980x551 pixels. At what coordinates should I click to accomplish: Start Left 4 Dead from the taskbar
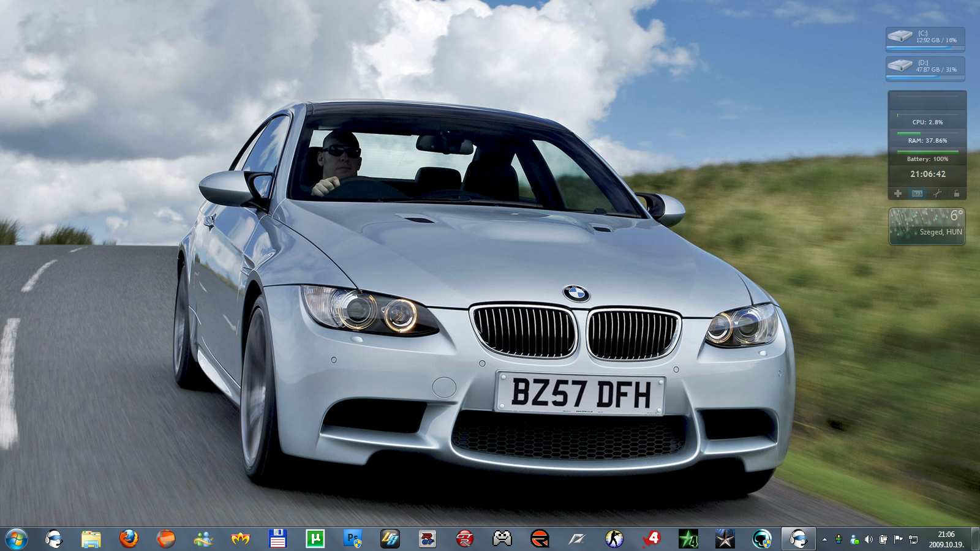[x=652, y=539]
